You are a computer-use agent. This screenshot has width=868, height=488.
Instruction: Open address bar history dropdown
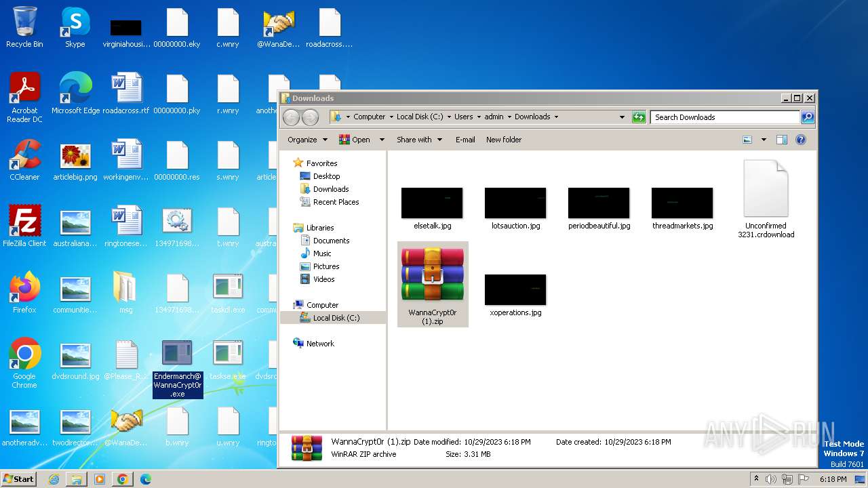622,117
